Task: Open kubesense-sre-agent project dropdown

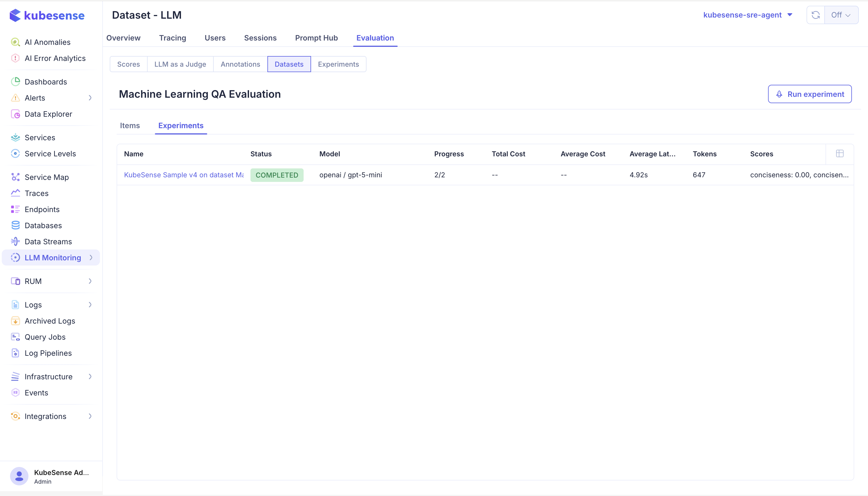Action: tap(748, 15)
